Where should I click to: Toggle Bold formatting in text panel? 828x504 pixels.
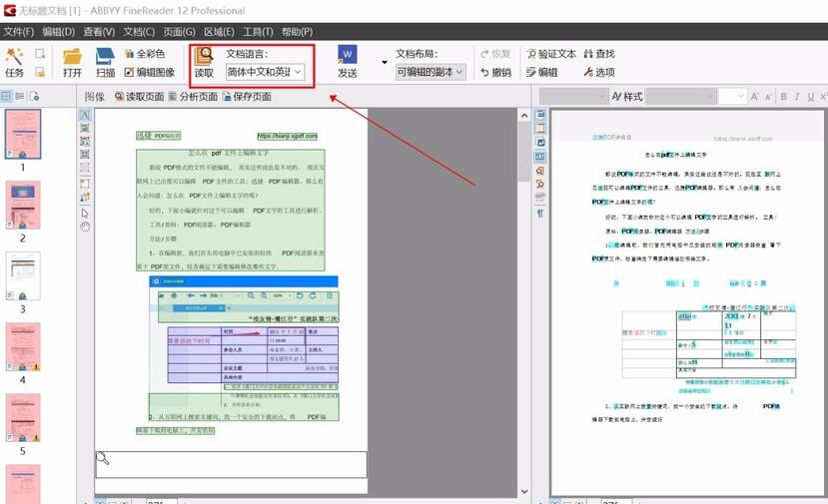click(x=783, y=97)
